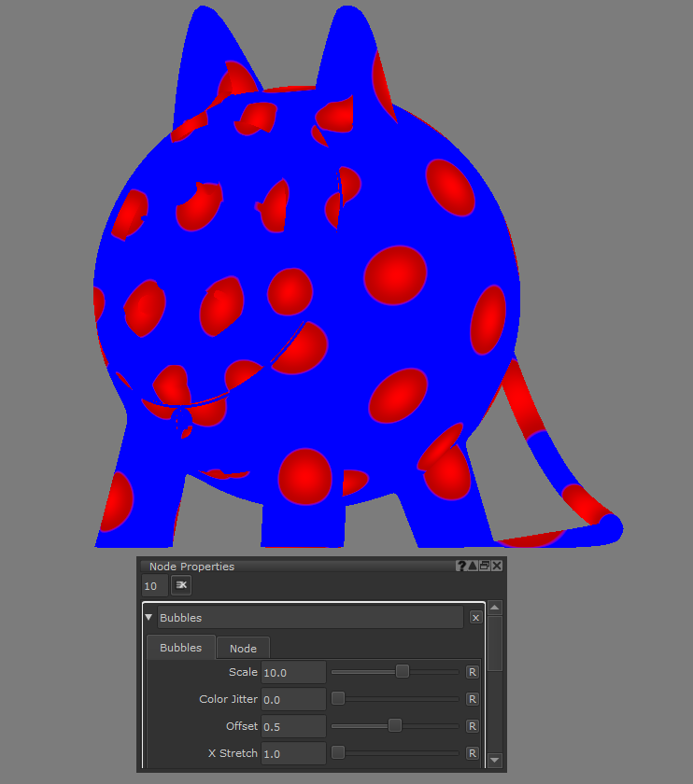693x784 pixels.
Task: Reset the X Stretch parameter
Action: 473,753
